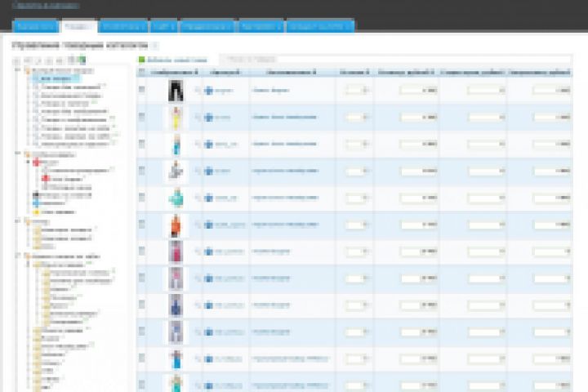Tick the select-all checkbox in the table header

pyautogui.click(x=142, y=72)
